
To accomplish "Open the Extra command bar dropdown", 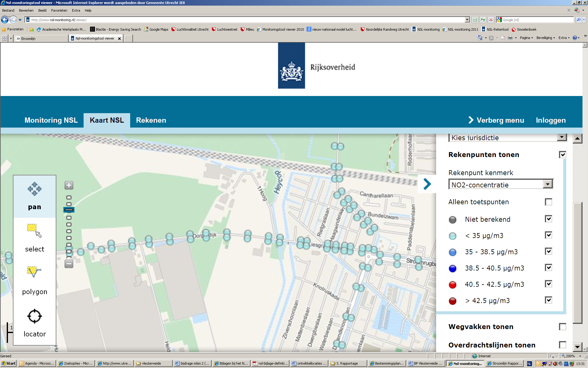I will (564, 38).
